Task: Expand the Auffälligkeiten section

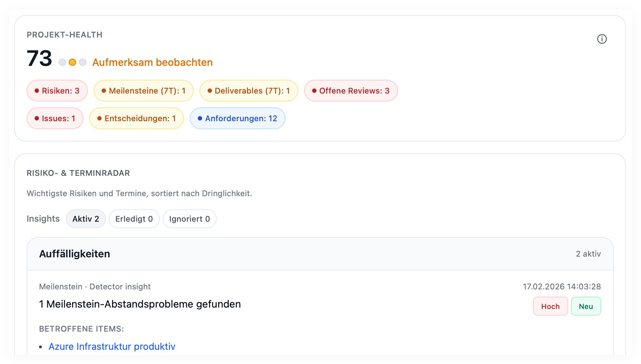Action: [x=75, y=254]
